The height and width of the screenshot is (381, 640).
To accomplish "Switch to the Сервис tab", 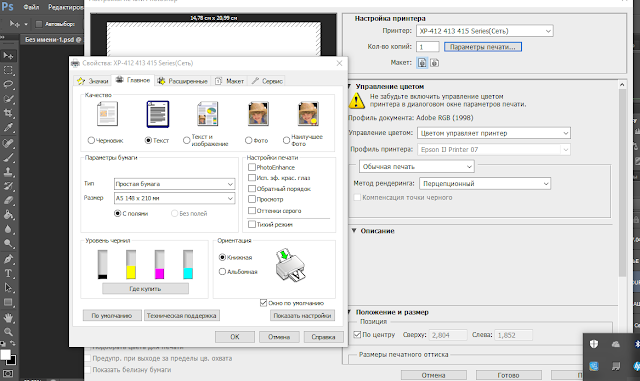I will coord(267,81).
